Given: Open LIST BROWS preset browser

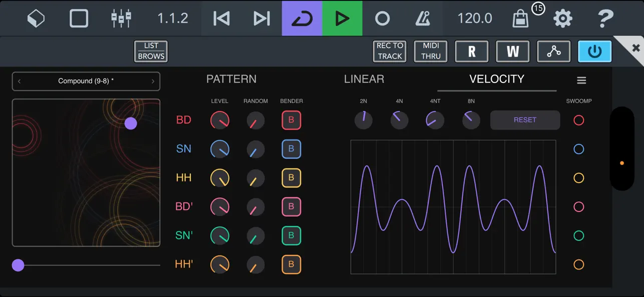Looking at the screenshot, I should (x=151, y=51).
